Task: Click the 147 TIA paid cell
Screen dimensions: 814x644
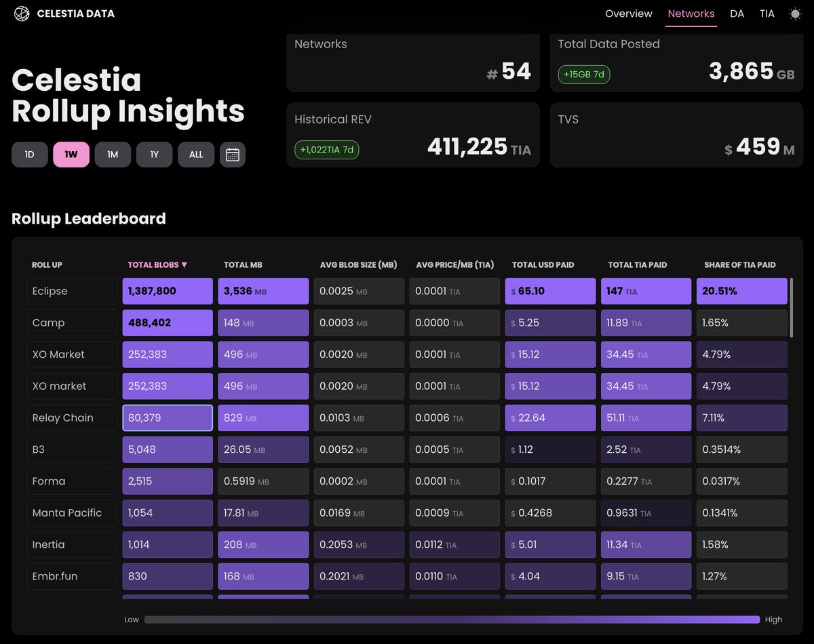Action: point(646,291)
